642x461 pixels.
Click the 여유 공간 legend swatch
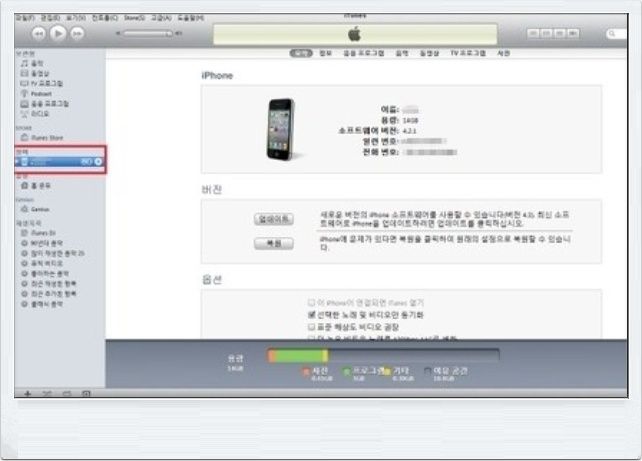(x=427, y=371)
